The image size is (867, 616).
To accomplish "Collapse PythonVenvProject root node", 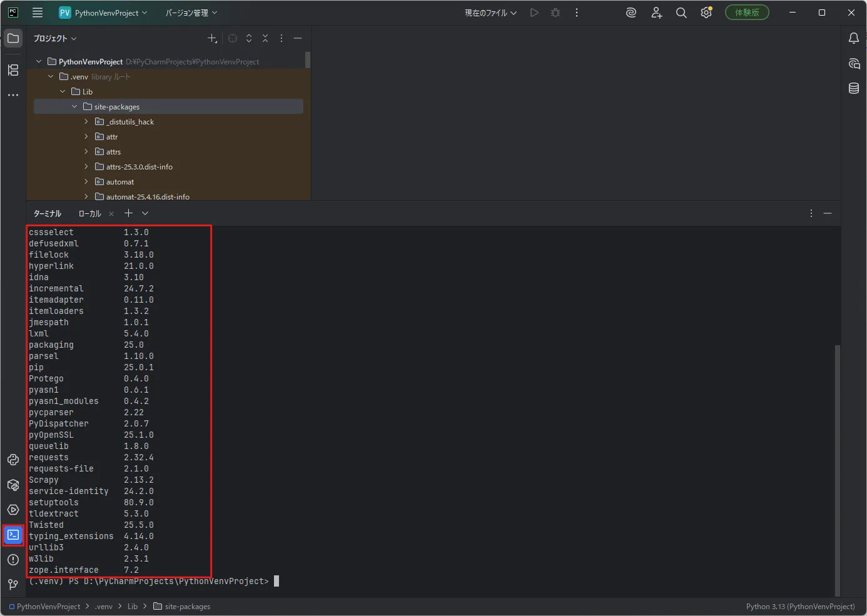I will pyautogui.click(x=39, y=61).
